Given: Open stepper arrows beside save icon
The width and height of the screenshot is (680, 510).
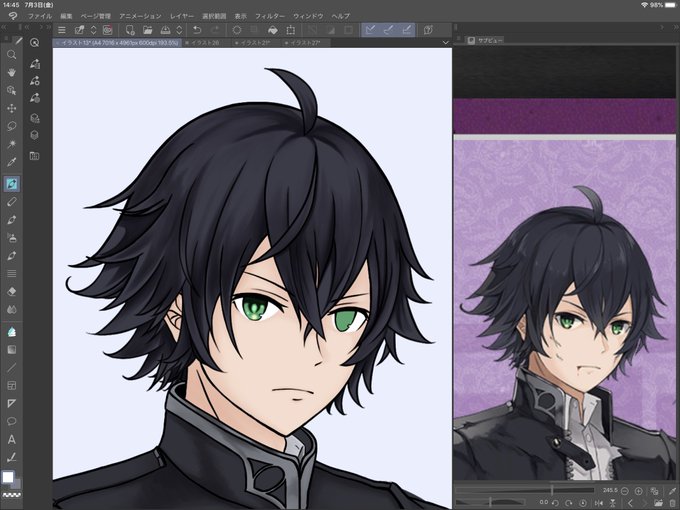Looking at the screenshot, I should click(179, 30).
